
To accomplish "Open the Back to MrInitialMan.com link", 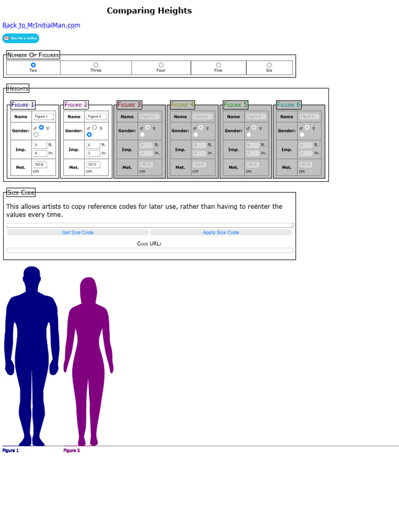I will pos(41,25).
